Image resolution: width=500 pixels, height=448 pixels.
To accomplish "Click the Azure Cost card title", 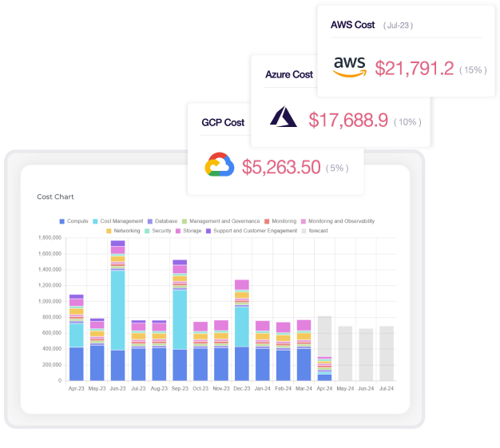I will [289, 74].
